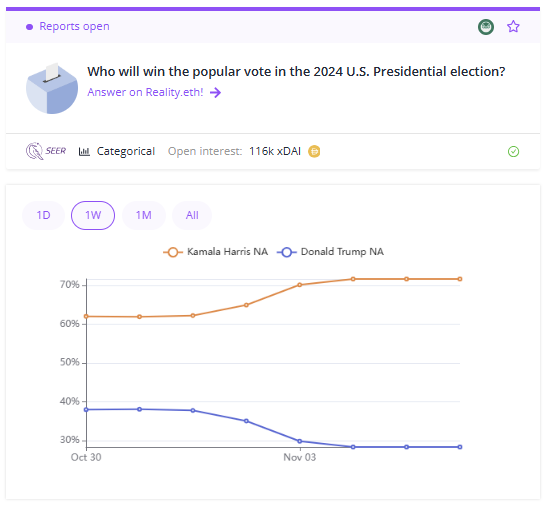This screenshot has height=508, width=545.
Task: Click the arrow beside Answer on Reality.eth
Action: [215, 92]
